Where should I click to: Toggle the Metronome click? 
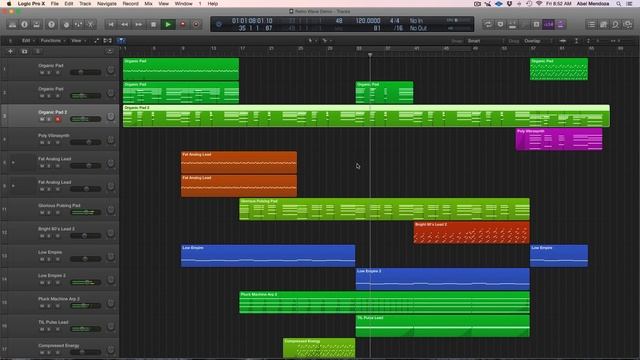click(x=560, y=24)
